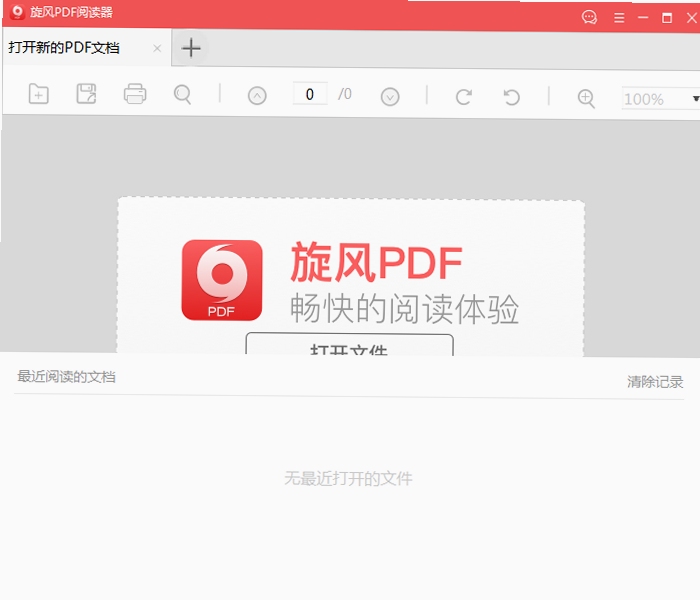The width and height of the screenshot is (700, 600).
Task: Open search with magnifier icon
Action: click(183, 95)
